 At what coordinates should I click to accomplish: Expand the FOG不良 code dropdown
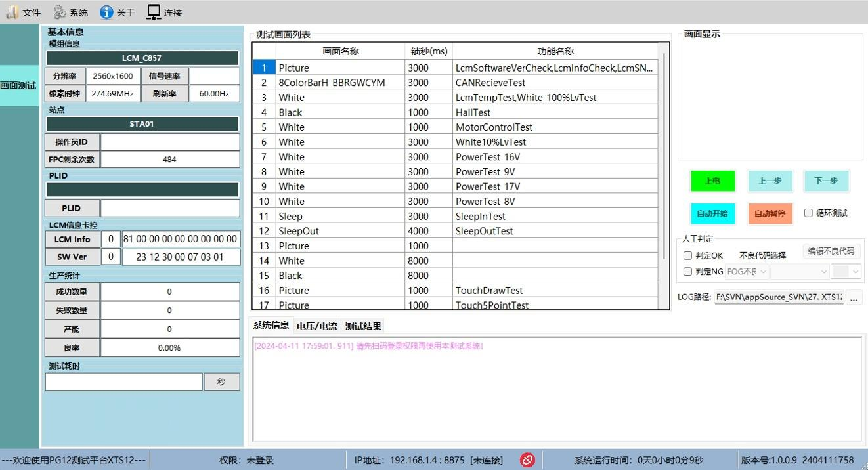tap(747, 272)
